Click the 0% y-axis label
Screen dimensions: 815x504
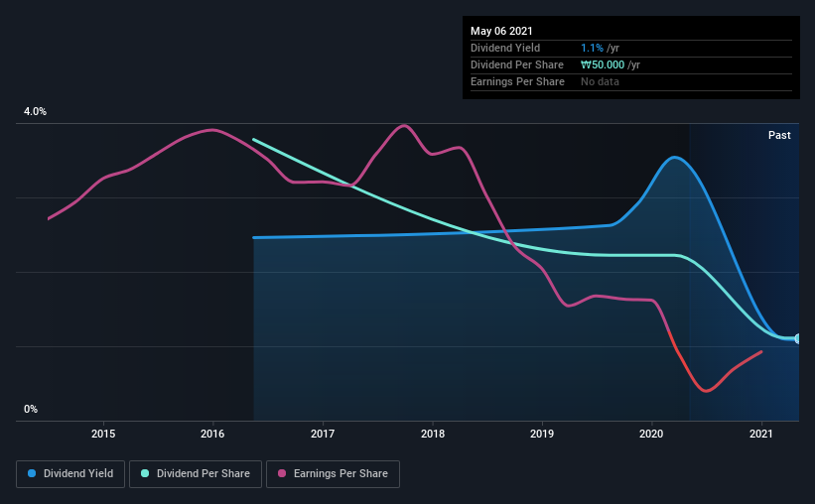pyautogui.click(x=31, y=409)
